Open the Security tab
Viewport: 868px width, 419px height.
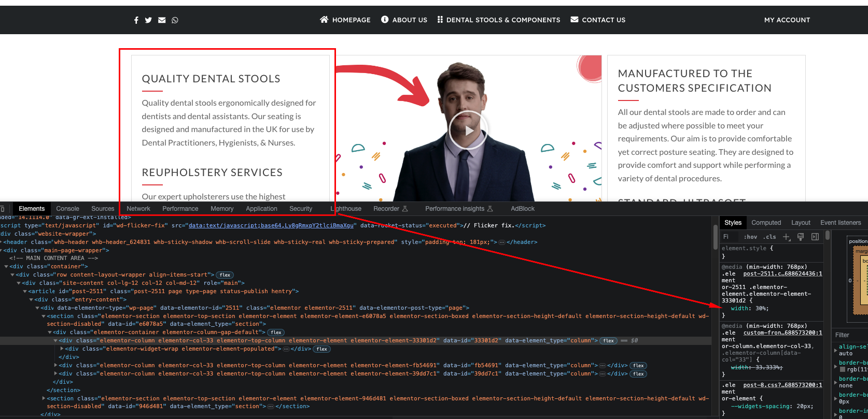point(301,209)
